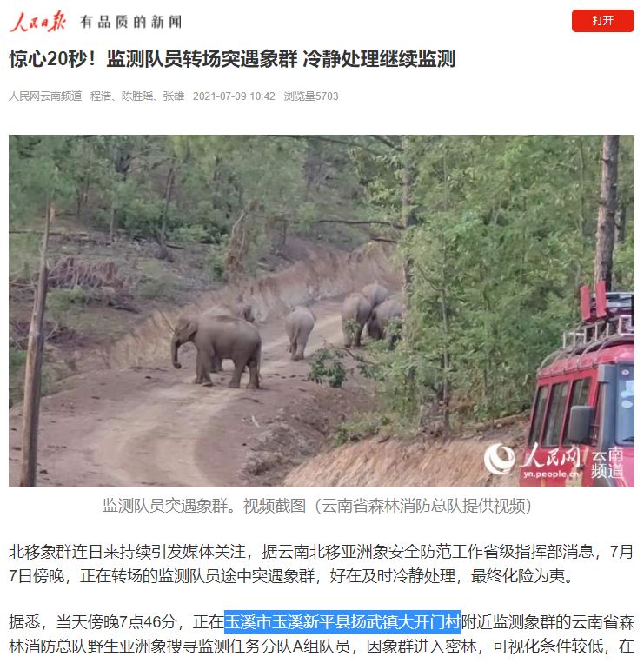Click the 2021-07-09 10:42 publish timestamp

click(234, 96)
